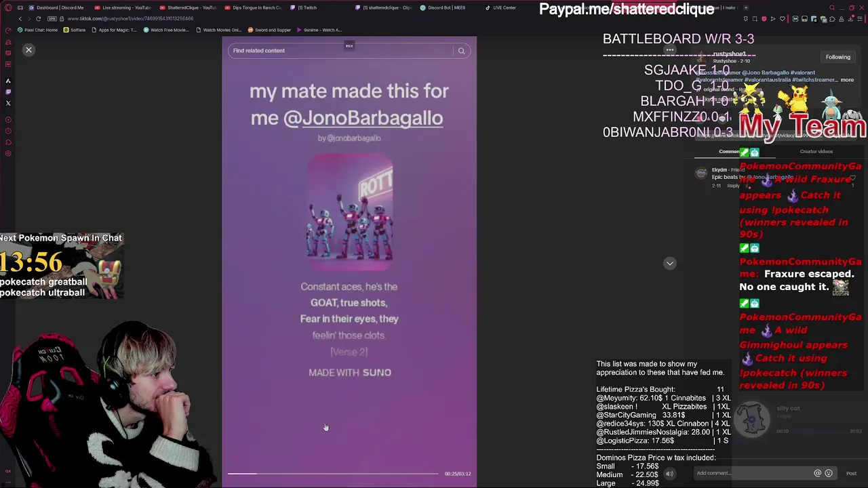
Task: Click the pinboard pin toolbar icon
Action: [746, 19]
